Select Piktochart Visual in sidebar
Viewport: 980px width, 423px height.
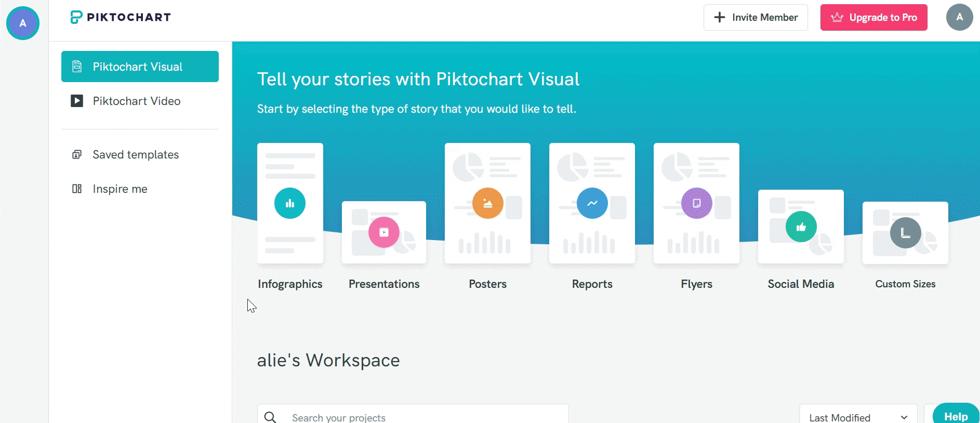coord(140,67)
